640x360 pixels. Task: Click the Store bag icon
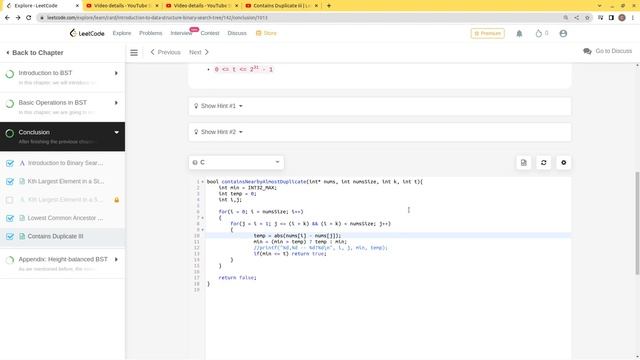[258, 33]
